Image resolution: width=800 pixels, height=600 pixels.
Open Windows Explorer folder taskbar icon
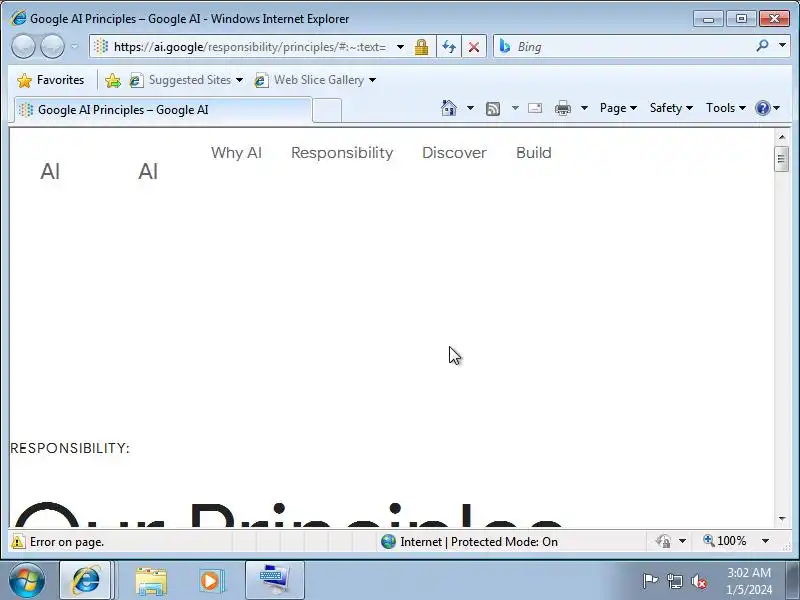coord(151,581)
